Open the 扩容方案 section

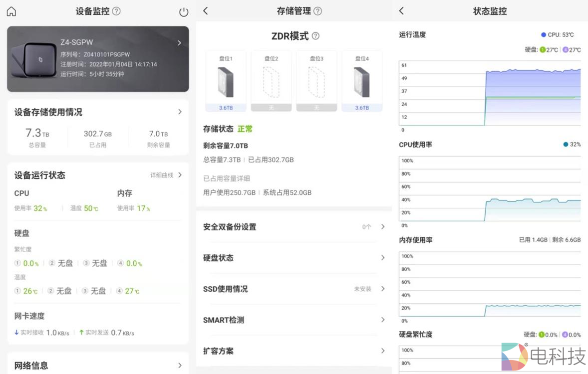coord(294,351)
